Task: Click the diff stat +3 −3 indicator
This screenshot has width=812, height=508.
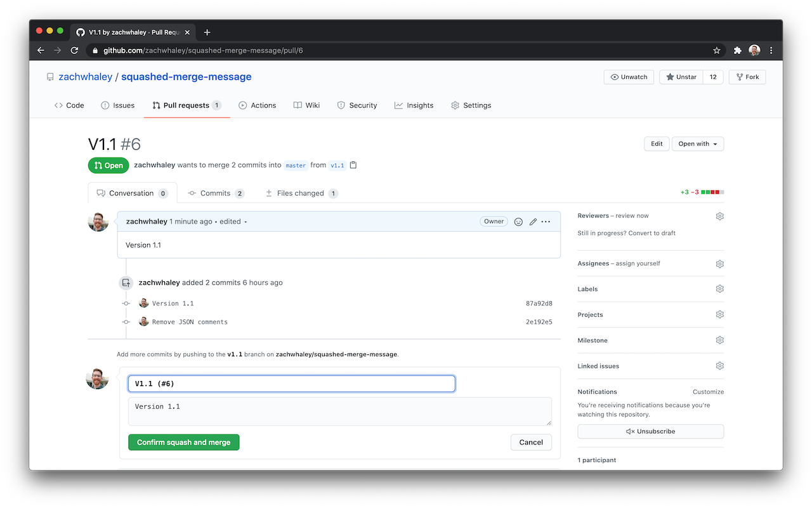Action: 702,192
